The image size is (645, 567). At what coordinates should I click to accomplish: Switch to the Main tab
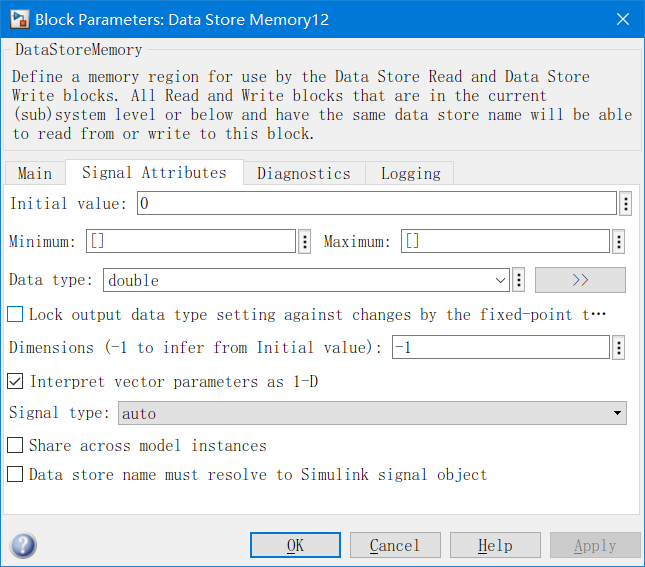[35, 173]
